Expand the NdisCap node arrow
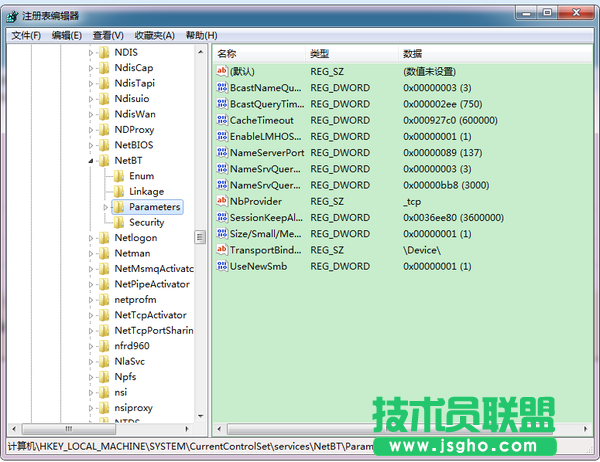The width and height of the screenshot is (600, 462). coord(91,68)
